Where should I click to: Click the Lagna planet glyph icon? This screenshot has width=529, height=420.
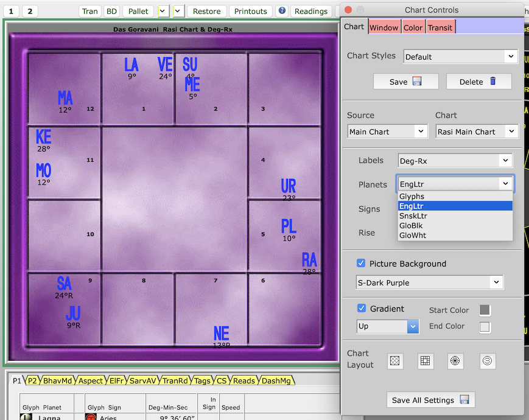pos(26,417)
